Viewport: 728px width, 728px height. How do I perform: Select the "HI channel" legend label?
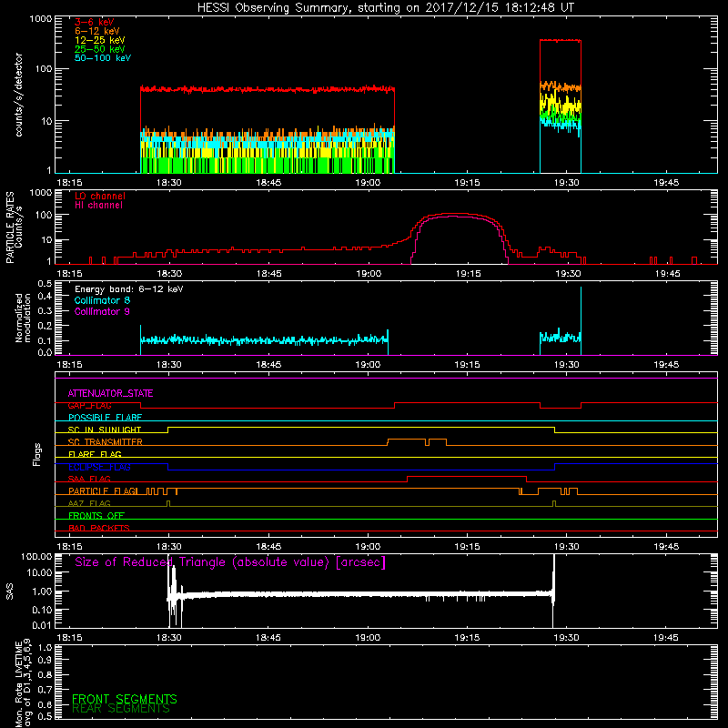click(x=98, y=206)
